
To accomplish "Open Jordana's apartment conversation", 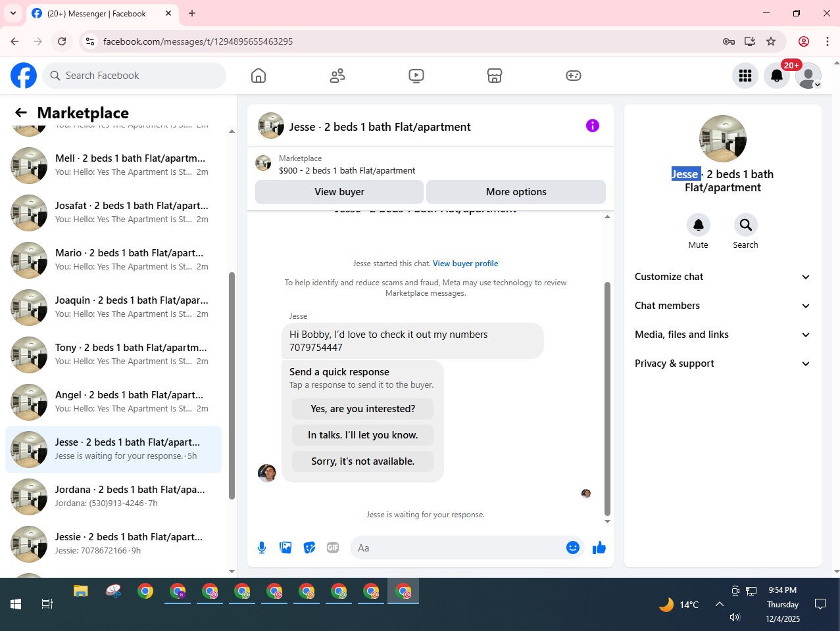I will (113, 496).
